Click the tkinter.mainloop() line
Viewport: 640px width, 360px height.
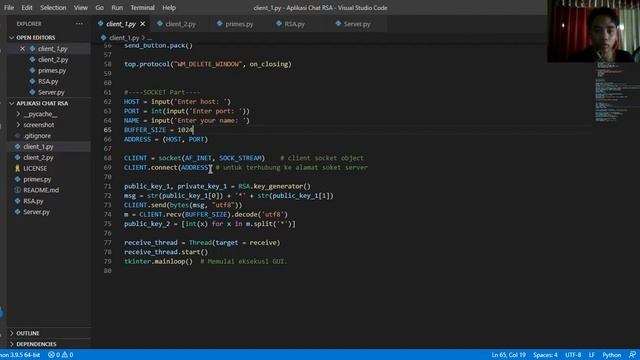(158, 262)
